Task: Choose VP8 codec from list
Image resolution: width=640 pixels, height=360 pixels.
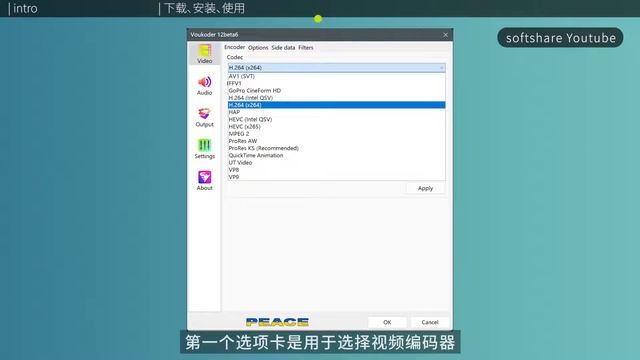Action: coord(336,170)
